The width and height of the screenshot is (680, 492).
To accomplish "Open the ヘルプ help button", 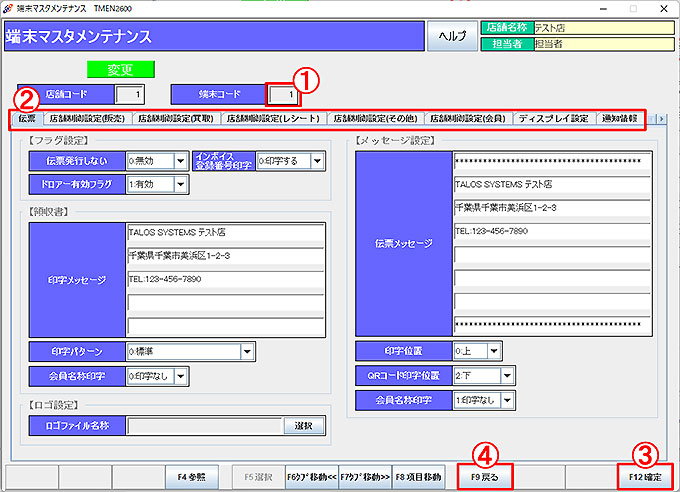I will click(452, 36).
